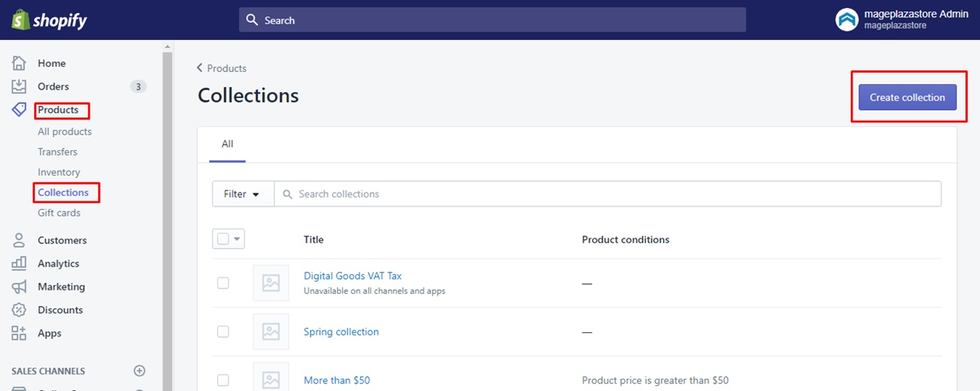Image resolution: width=980 pixels, height=391 pixels.
Task: Click the Create collection button
Action: tap(907, 97)
